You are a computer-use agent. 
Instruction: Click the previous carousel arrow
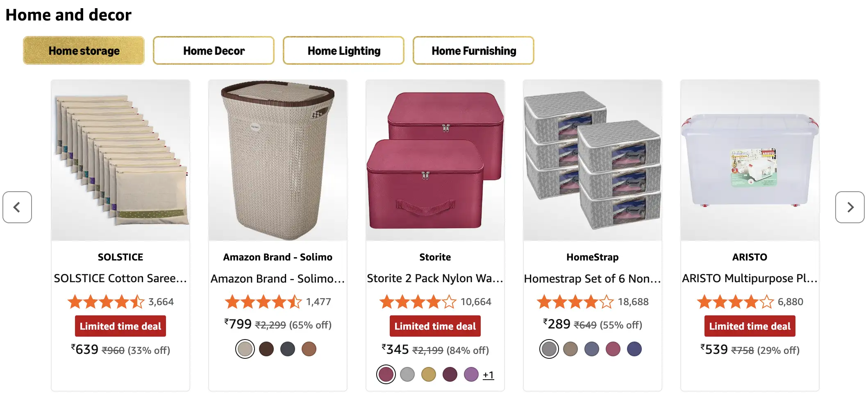pyautogui.click(x=17, y=207)
